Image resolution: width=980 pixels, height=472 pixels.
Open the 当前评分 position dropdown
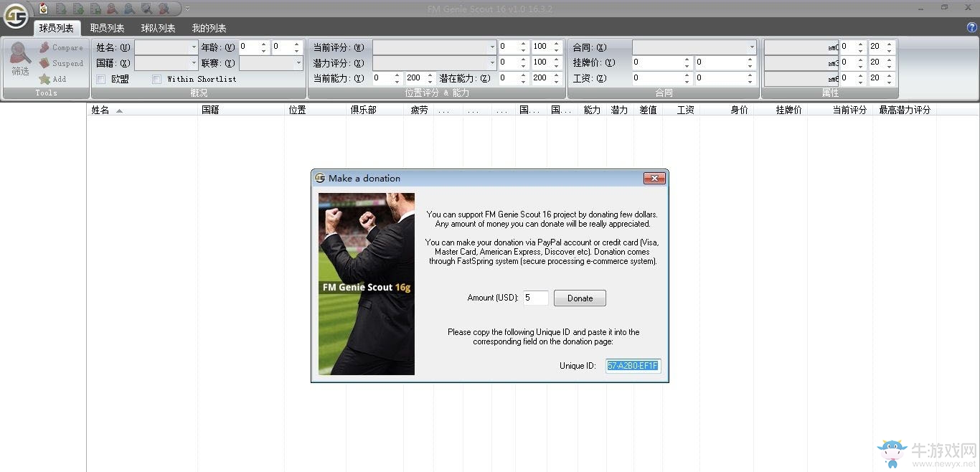pyautogui.click(x=434, y=47)
